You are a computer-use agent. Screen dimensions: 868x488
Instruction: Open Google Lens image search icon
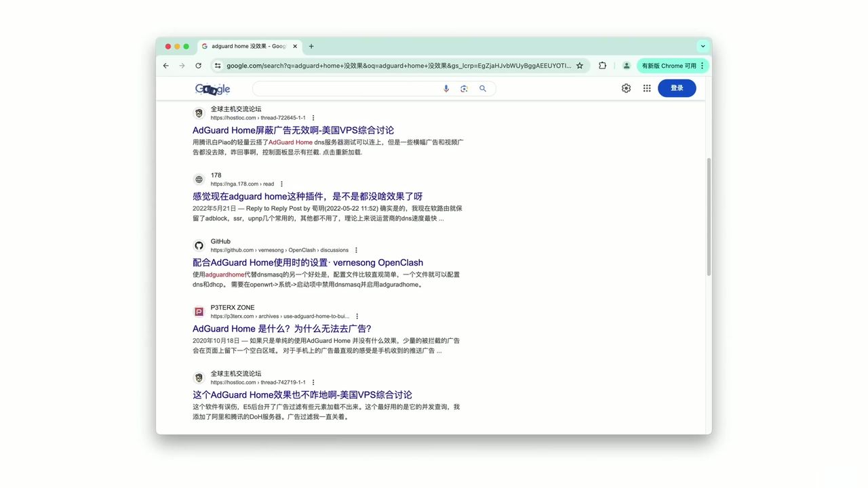click(464, 88)
